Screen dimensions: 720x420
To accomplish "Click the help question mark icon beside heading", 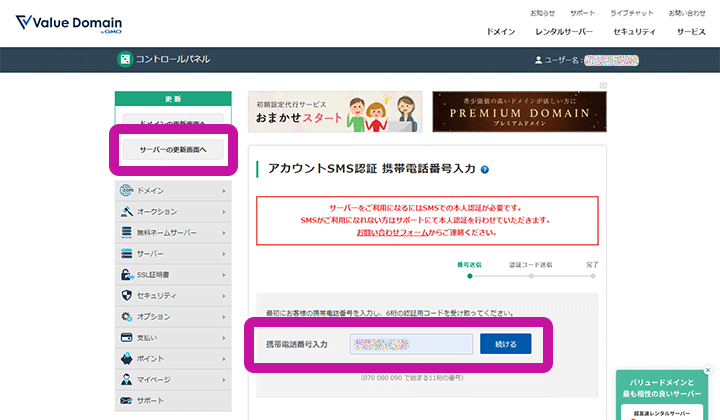I will click(x=485, y=171).
